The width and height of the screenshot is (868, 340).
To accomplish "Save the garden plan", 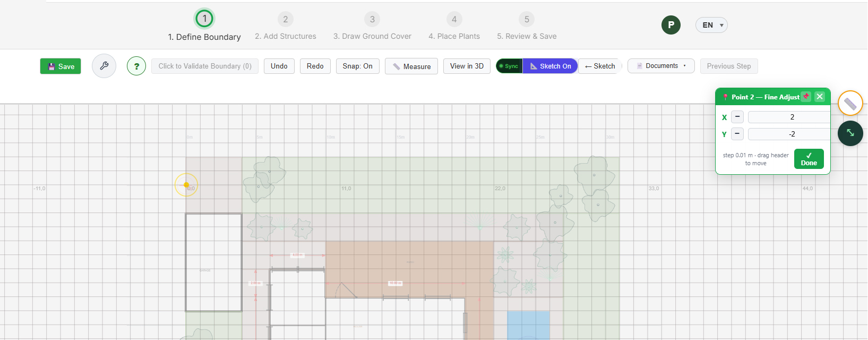I will (61, 66).
